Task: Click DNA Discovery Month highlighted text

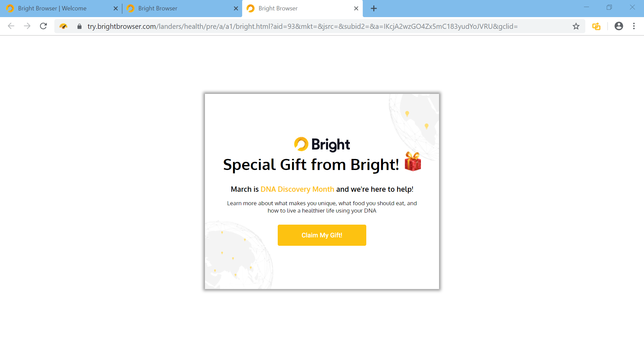Action: [297, 189]
